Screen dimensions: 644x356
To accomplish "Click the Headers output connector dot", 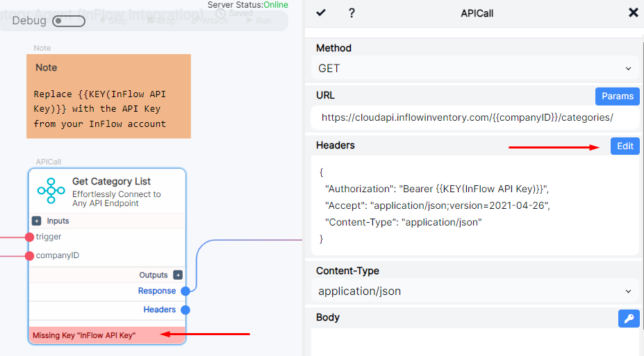I will (185, 310).
